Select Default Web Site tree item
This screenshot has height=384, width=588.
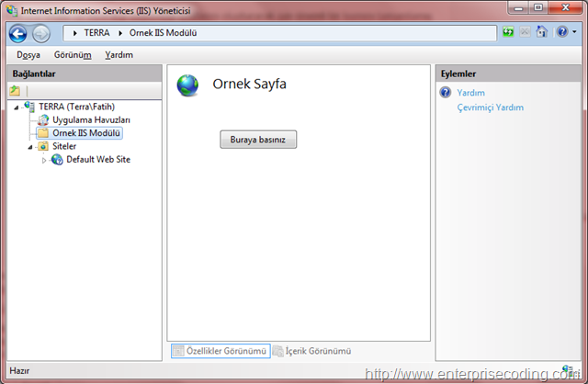[98, 160]
